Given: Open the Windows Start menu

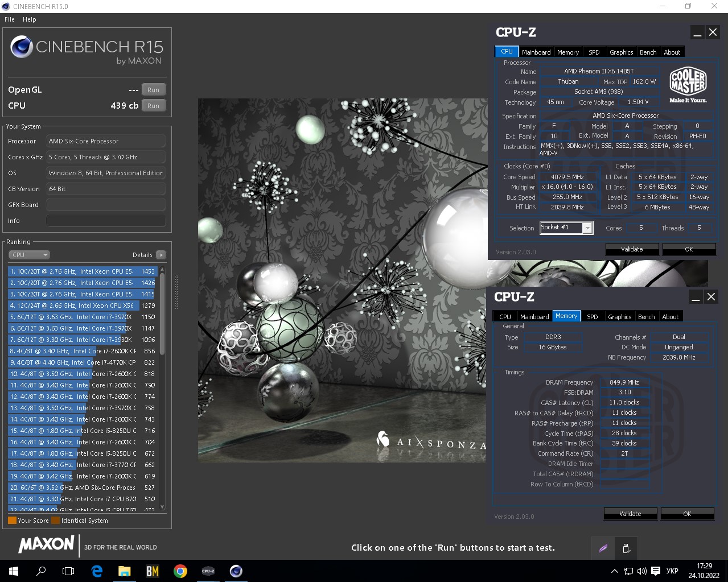Looking at the screenshot, I should pyautogui.click(x=14, y=571).
